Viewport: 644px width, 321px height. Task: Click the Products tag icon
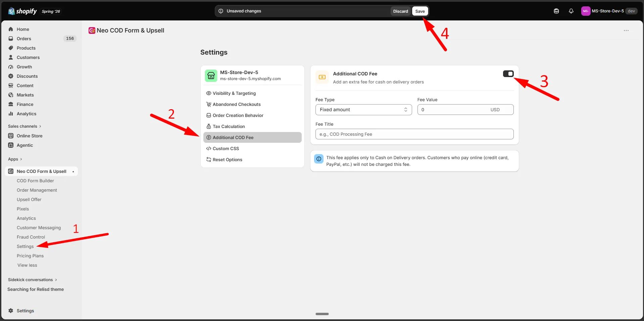[11, 48]
